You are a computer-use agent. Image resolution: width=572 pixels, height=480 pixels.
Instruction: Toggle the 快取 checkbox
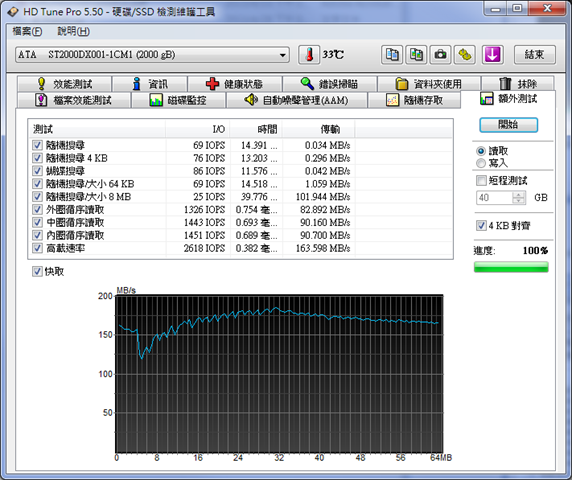pos(37,271)
